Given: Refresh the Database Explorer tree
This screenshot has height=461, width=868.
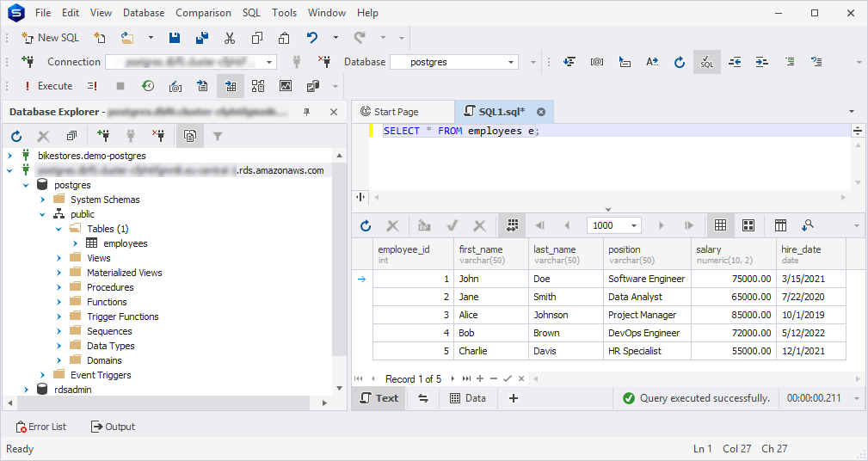Looking at the screenshot, I should click(x=16, y=136).
